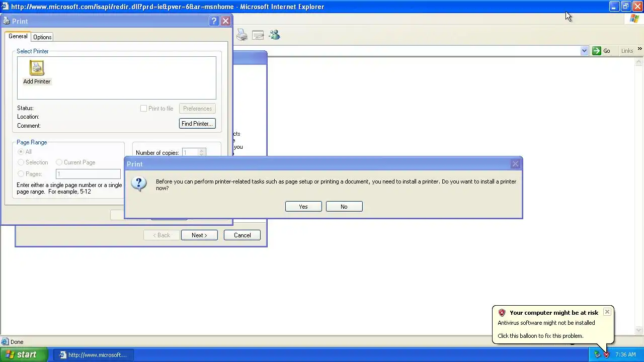Choose the Current Page radio button
The height and width of the screenshot is (362, 644).
[x=59, y=162]
